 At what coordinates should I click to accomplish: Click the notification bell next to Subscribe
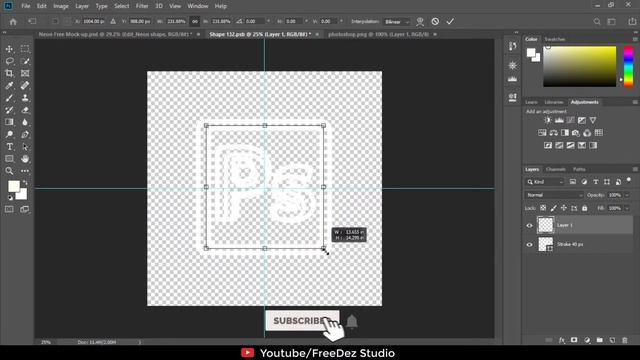coord(352,322)
